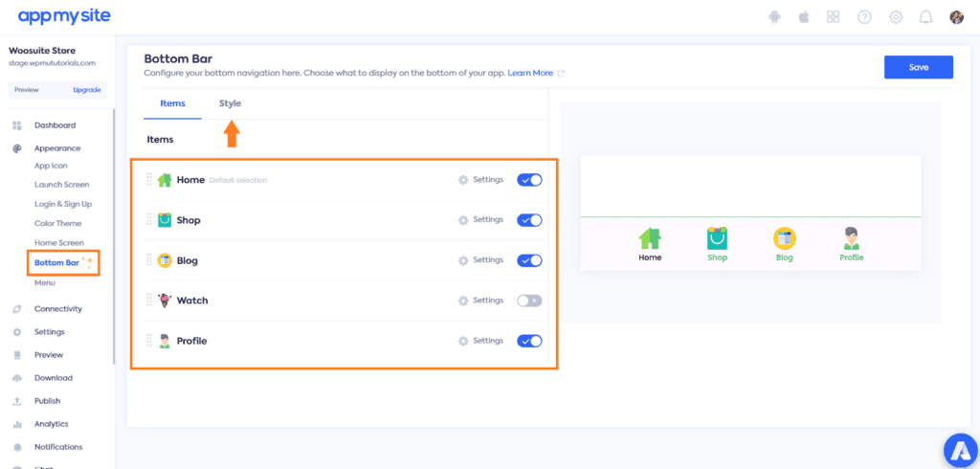
Task: Open the notifications bell icon
Action: (925, 17)
